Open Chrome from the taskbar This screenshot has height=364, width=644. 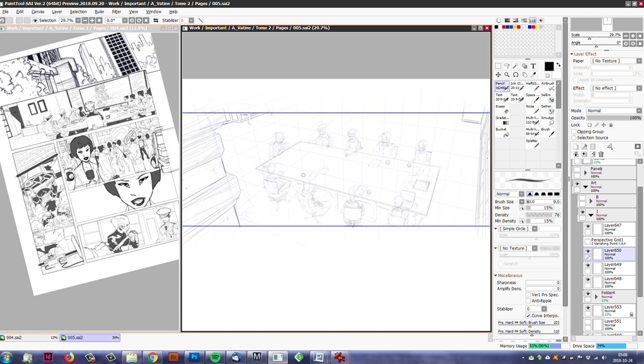pos(153,357)
